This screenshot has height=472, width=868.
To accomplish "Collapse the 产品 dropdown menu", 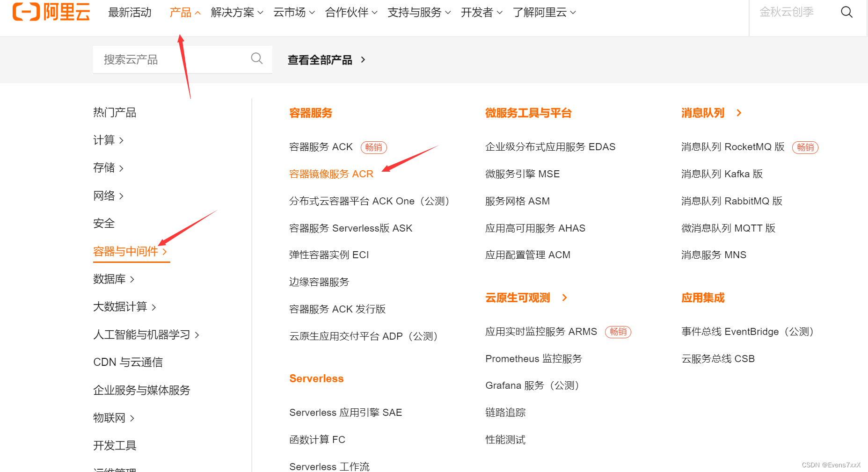I will [185, 13].
